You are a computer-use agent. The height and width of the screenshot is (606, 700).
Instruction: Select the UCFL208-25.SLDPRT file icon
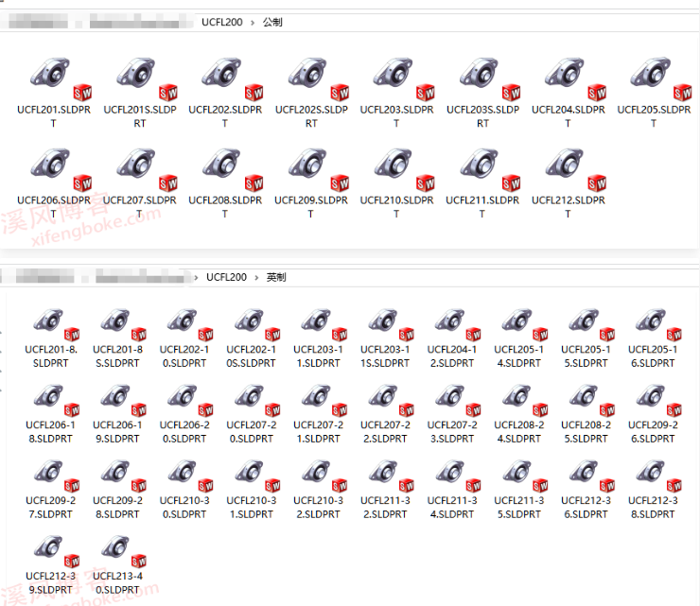[x=591, y=400]
